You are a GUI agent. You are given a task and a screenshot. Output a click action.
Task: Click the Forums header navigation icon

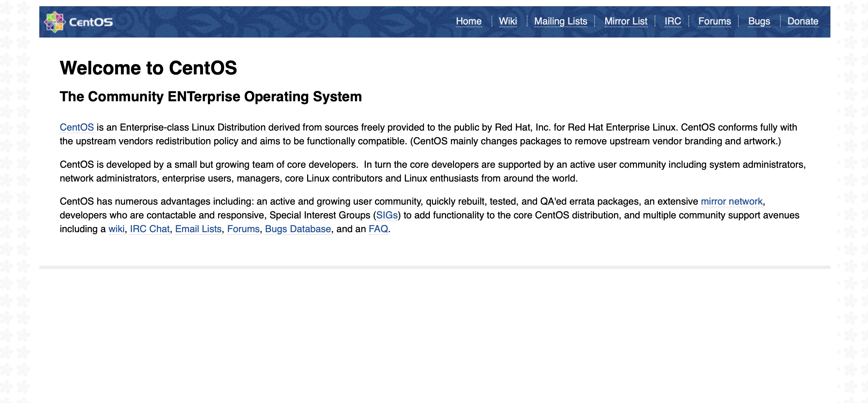click(x=715, y=21)
